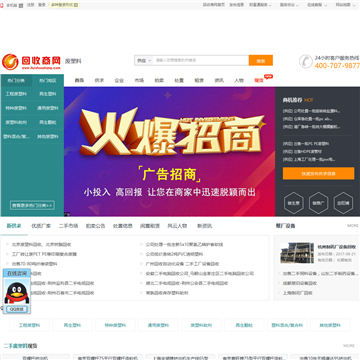Switch to the 风云人物 tab
This screenshot has width=360, height=360.
pos(177,226)
